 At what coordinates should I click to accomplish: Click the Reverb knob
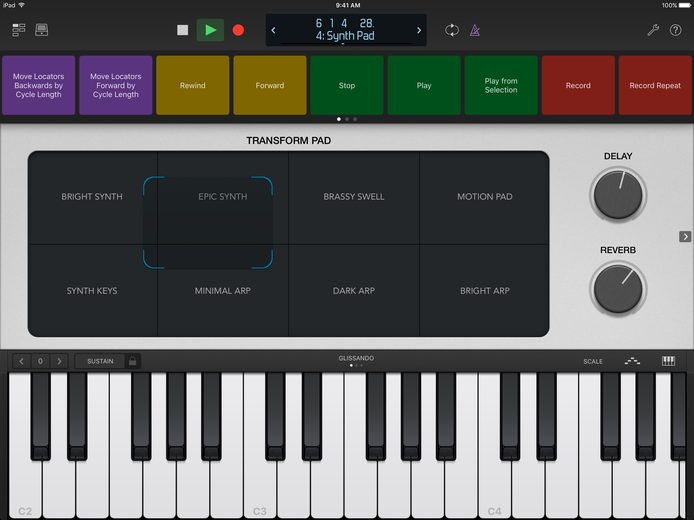[x=618, y=288]
